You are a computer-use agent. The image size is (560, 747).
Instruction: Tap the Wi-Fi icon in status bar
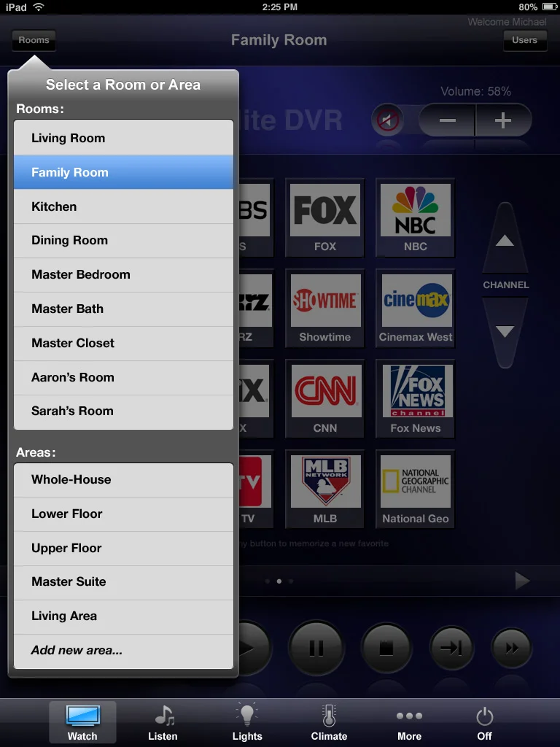click(x=39, y=7)
